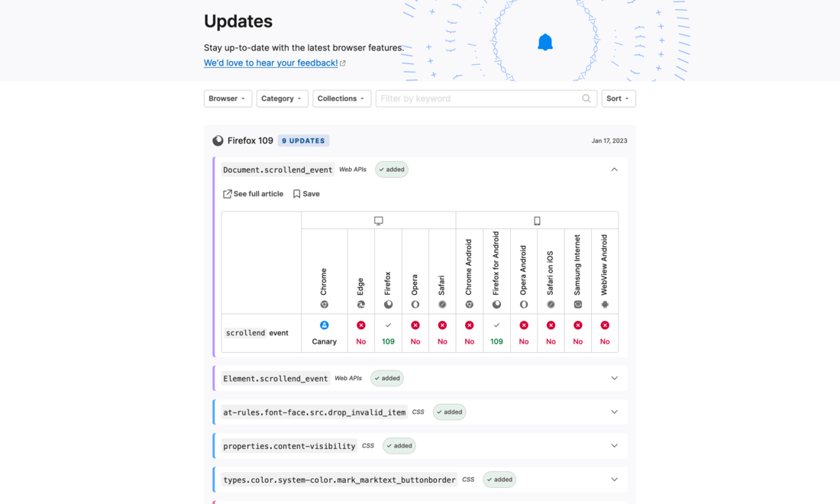
Task: Click the Edge no-support red X icon
Action: pos(361,325)
